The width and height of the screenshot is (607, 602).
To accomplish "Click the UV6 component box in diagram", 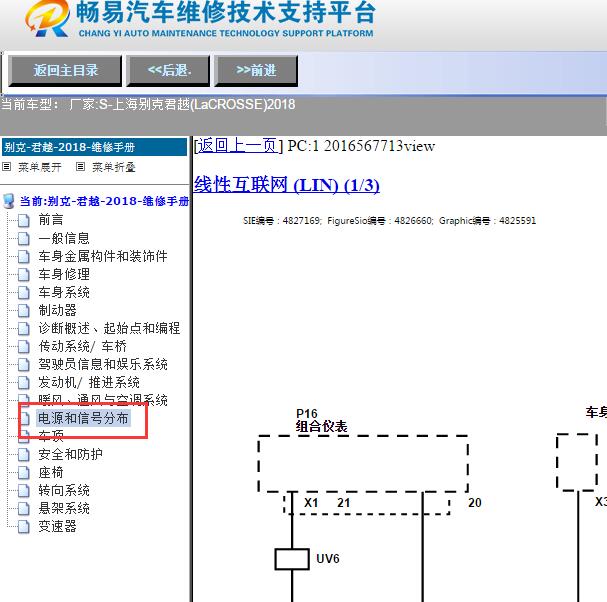I will 292,559.
